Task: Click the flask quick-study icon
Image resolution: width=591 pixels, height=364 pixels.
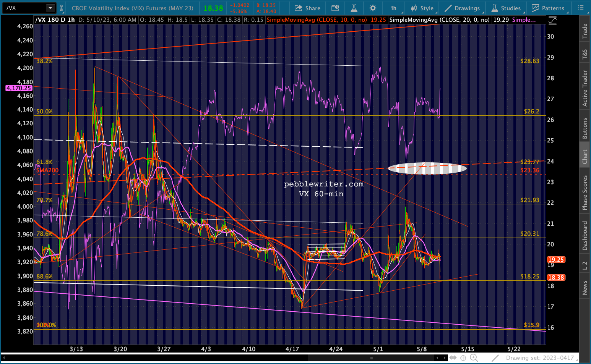Action: tap(354, 8)
